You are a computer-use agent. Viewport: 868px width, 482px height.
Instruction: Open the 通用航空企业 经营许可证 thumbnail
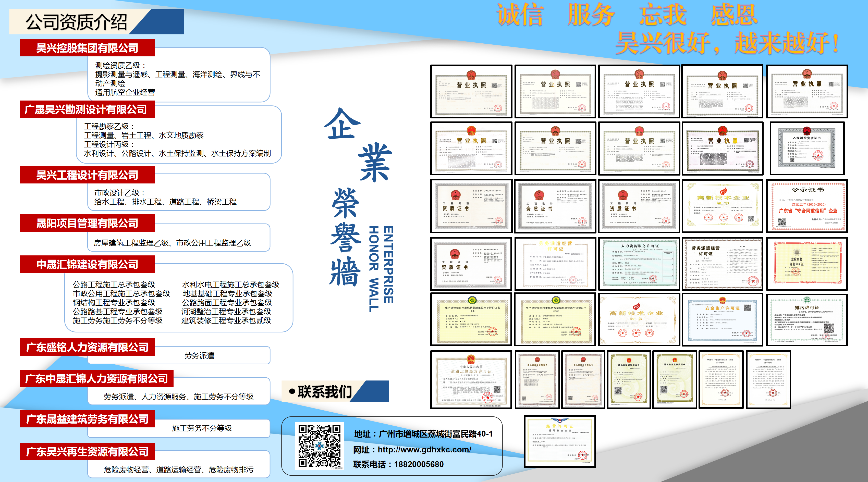tap(560, 441)
